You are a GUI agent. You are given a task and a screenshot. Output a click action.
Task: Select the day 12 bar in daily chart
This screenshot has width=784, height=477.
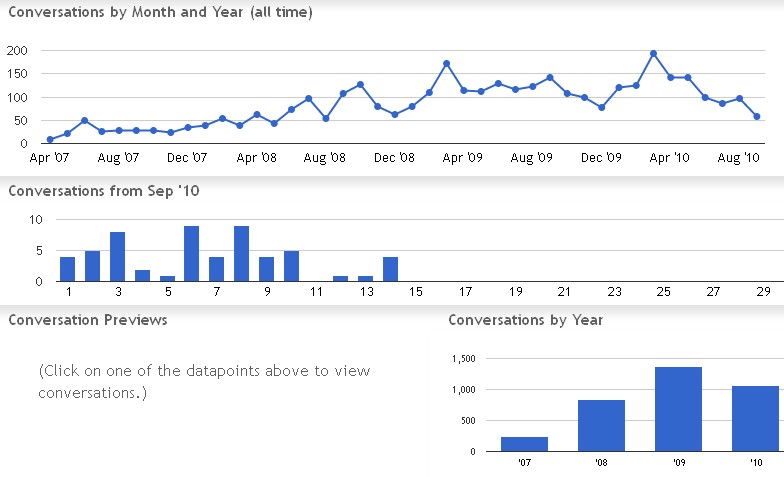click(x=340, y=278)
